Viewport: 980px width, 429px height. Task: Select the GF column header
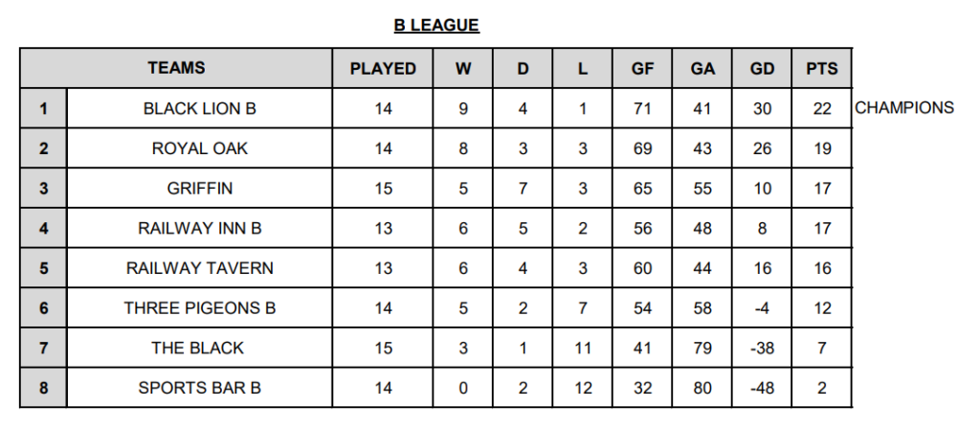pyautogui.click(x=642, y=68)
